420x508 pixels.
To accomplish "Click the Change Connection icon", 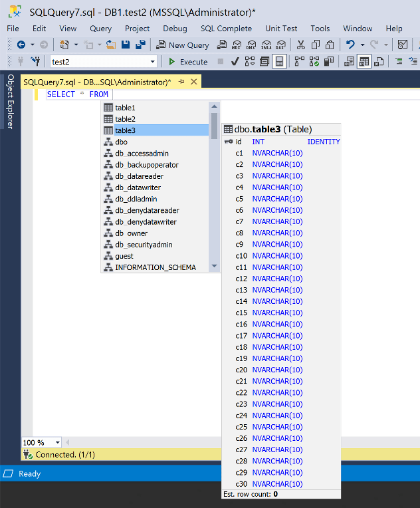I will click(x=35, y=61).
